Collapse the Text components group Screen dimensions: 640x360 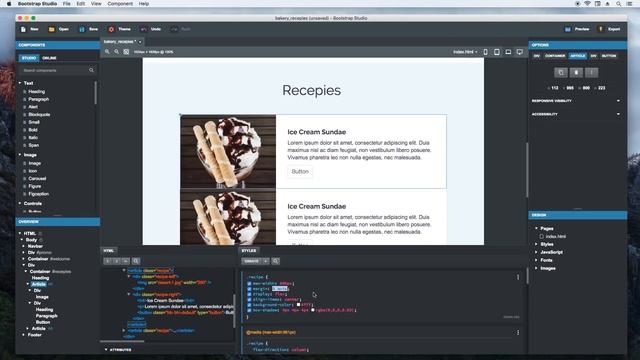[20, 83]
